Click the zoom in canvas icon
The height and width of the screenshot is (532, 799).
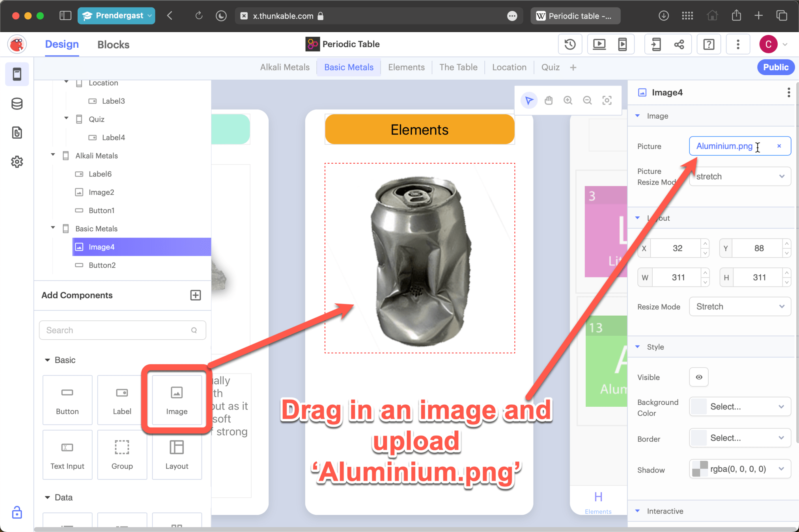pyautogui.click(x=568, y=100)
